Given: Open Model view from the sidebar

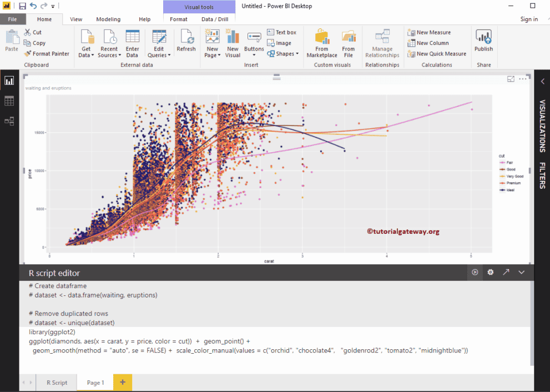Looking at the screenshot, I should (x=9, y=121).
